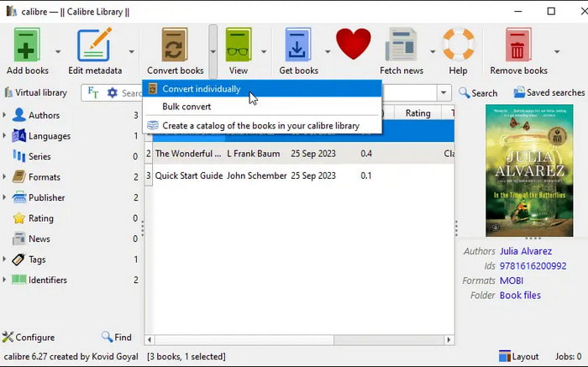The width and height of the screenshot is (588, 367).
Task: Click the horizontal scrollbar right arrow
Action: [x=449, y=340]
